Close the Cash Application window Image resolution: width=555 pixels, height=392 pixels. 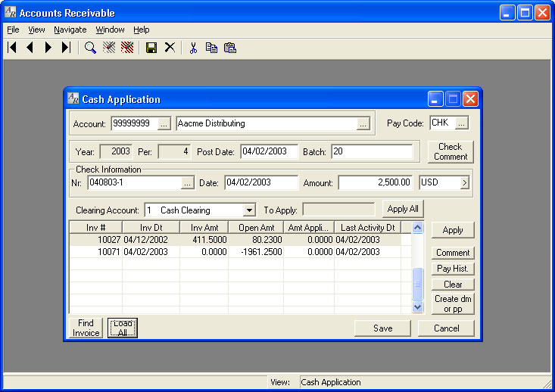click(x=470, y=99)
